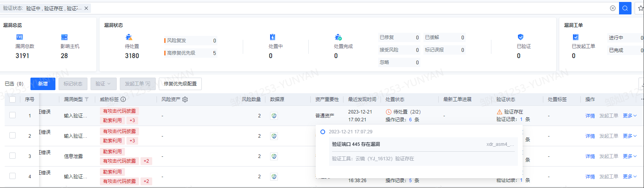Click the +3 threat tag in row 1
The width and height of the screenshot is (644, 188).
(x=132, y=121)
